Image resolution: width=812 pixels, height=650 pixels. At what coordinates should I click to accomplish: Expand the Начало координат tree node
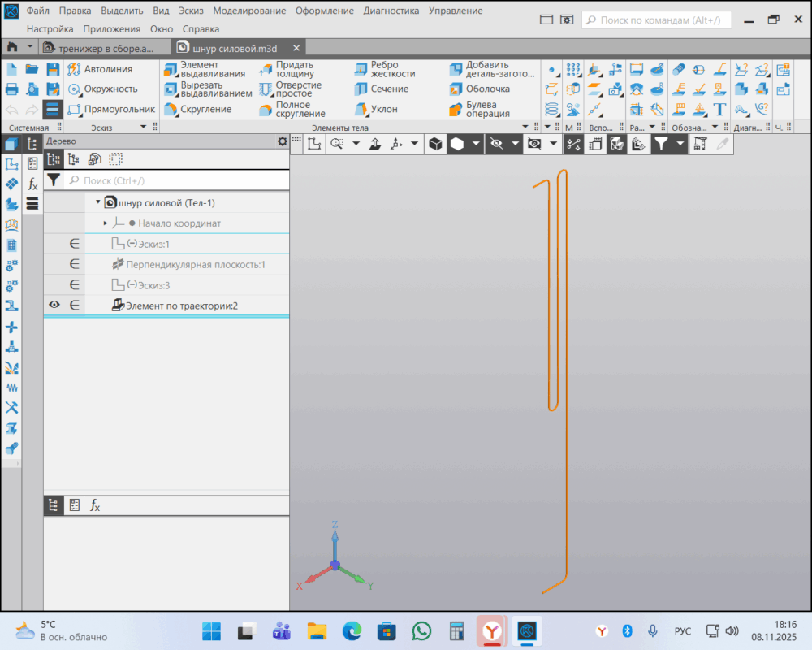coord(106,223)
